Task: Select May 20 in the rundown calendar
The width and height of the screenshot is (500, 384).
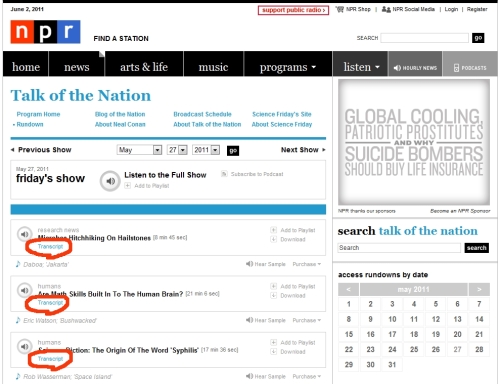Action: tap(457, 334)
